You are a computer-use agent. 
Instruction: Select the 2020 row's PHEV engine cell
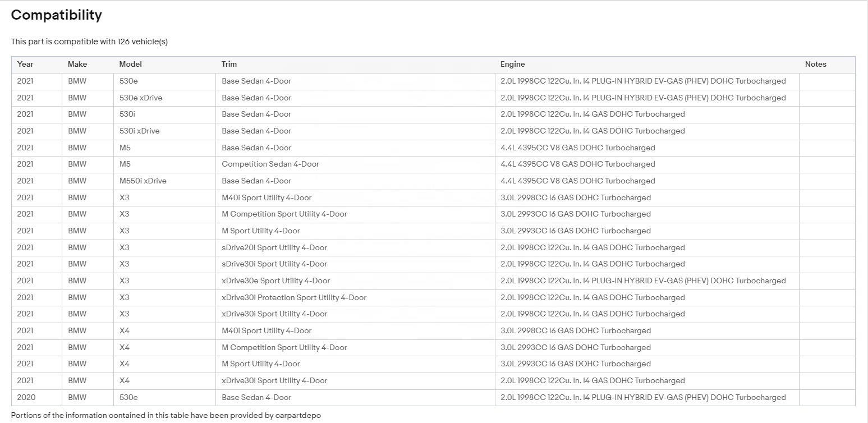[x=643, y=397]
